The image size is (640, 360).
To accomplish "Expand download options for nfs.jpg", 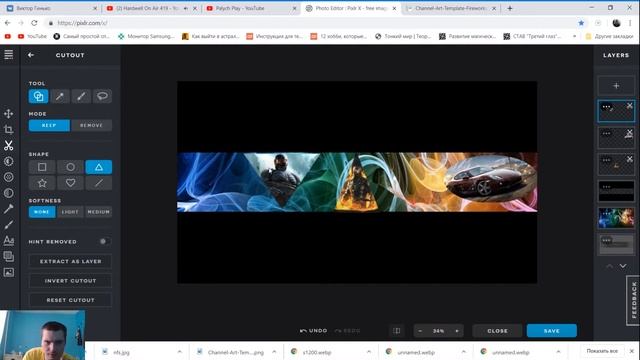I will click(x=180, y=351).
